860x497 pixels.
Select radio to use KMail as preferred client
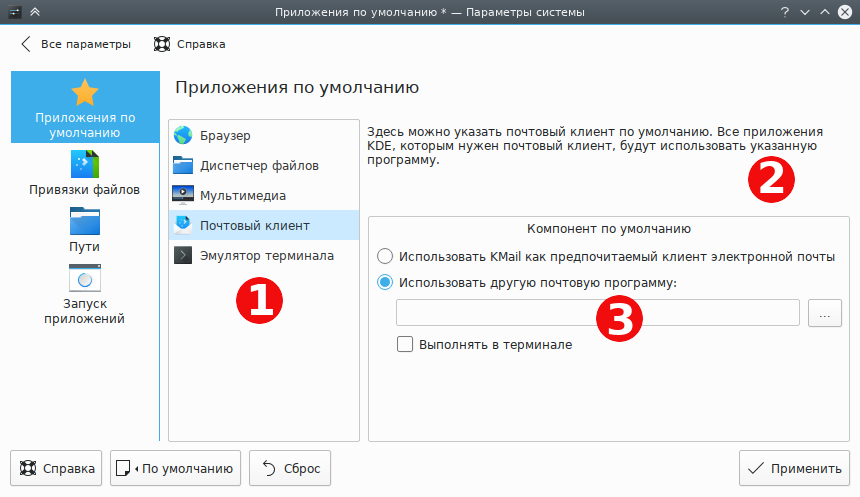[x=385, y=256]
